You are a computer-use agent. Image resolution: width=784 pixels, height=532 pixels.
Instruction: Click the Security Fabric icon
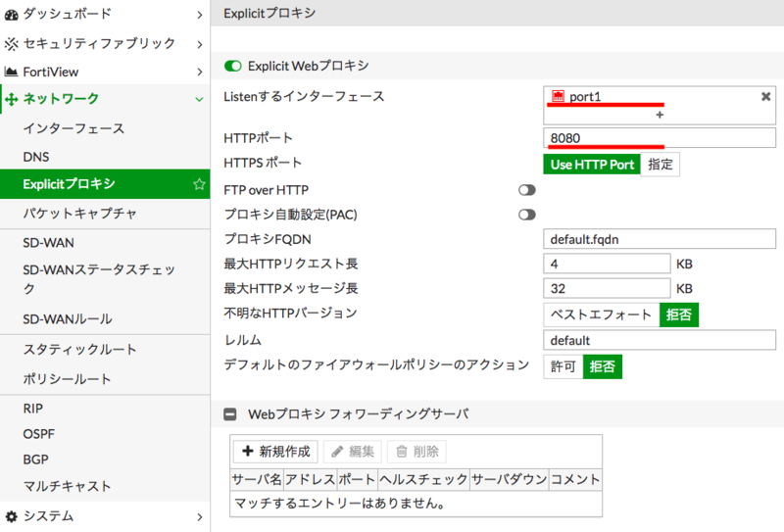[x=11, y=44]
